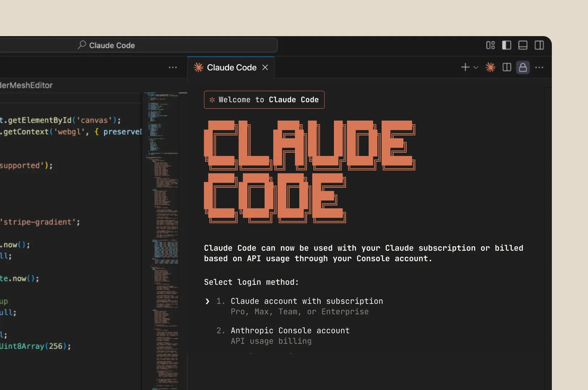
Task: Switch to the Claude Code tab
Action: pyautogui.click(x=231, y=68)
